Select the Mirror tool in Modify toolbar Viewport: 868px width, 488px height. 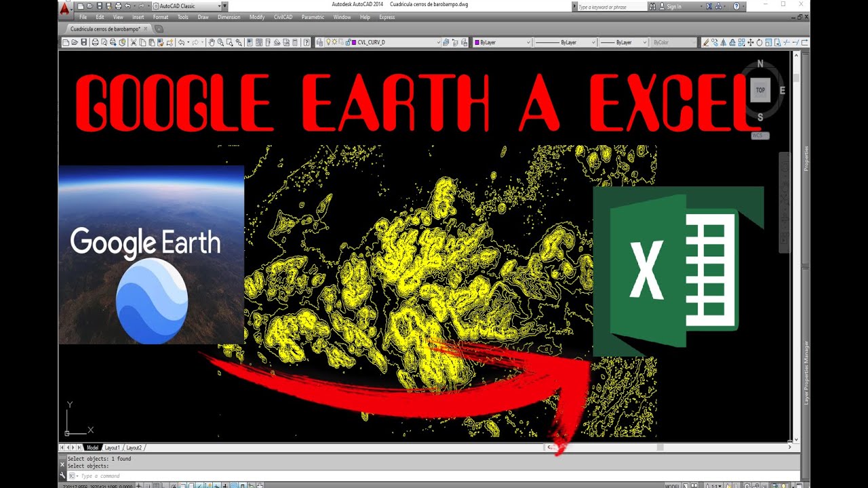click(724, 42)
